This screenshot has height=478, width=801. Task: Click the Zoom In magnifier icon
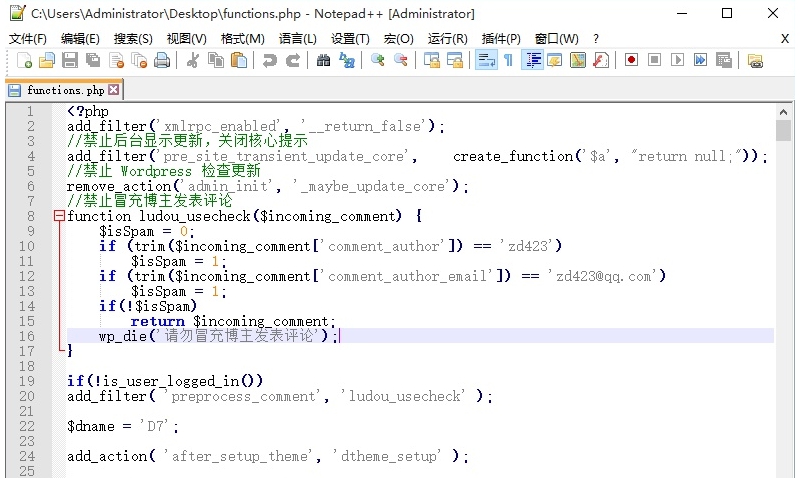click(378, 60)
